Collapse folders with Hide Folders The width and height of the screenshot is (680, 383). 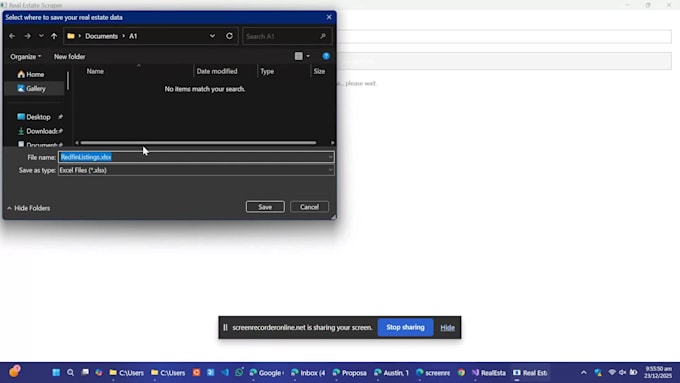point(29,208)
